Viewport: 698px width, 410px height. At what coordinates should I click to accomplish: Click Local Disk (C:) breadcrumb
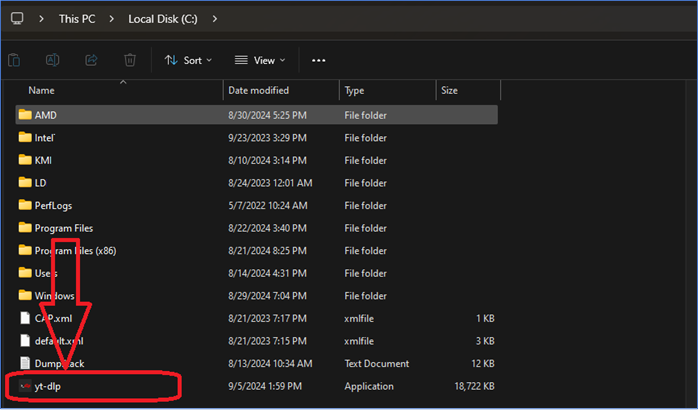pyautogui.click(x=164, y=19)
